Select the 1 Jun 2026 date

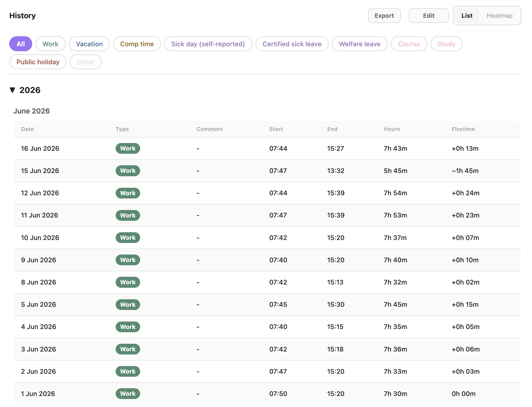(x=38, y=394)
